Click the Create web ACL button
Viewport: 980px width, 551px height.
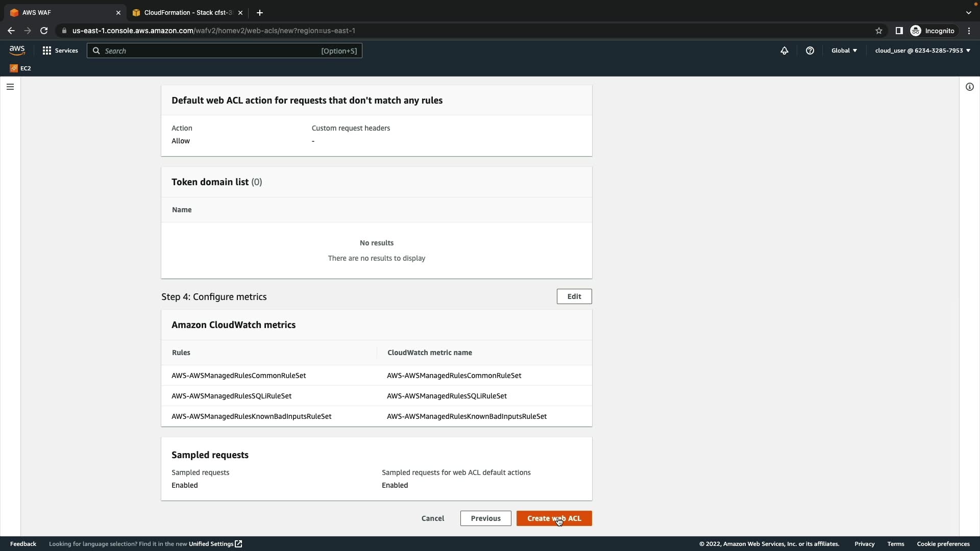click(x=554, y=518)
